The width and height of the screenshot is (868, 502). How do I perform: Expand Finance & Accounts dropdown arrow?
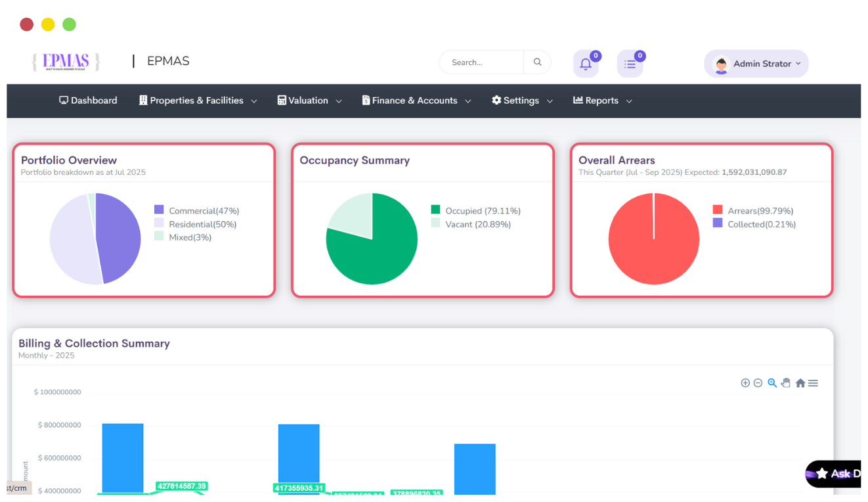pos(468,101)
